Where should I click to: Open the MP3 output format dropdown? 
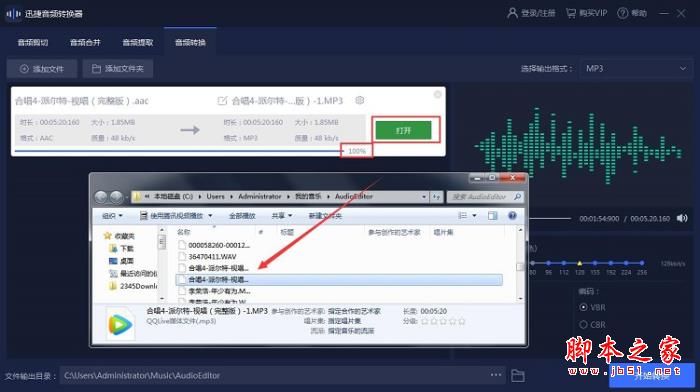tap(636, 69)
